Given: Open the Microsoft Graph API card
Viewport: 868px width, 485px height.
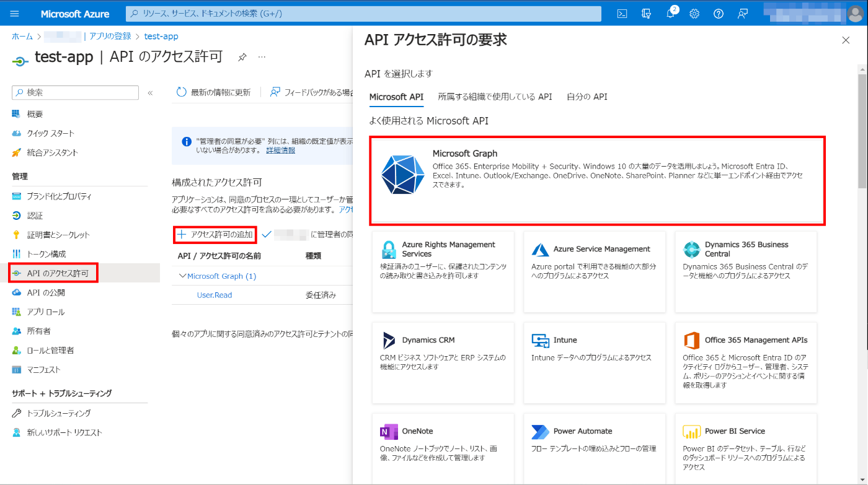Looking at the screenshot, I should pyautogui.click(x=597, y=181).
